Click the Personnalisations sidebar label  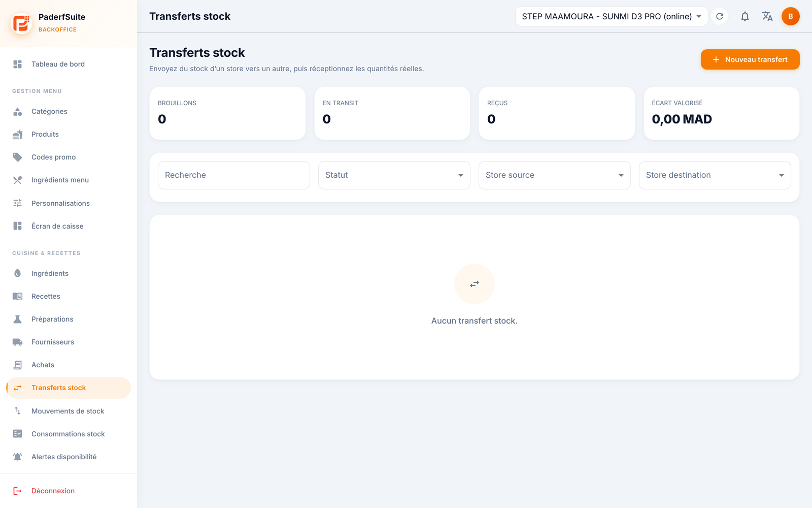(x=60, y=203)
